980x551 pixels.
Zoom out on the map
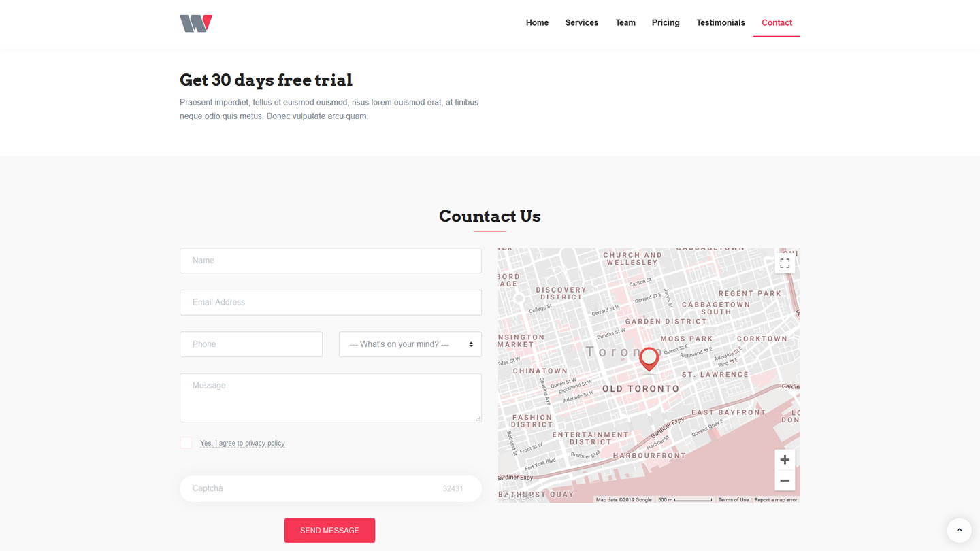tap(785, 480)
